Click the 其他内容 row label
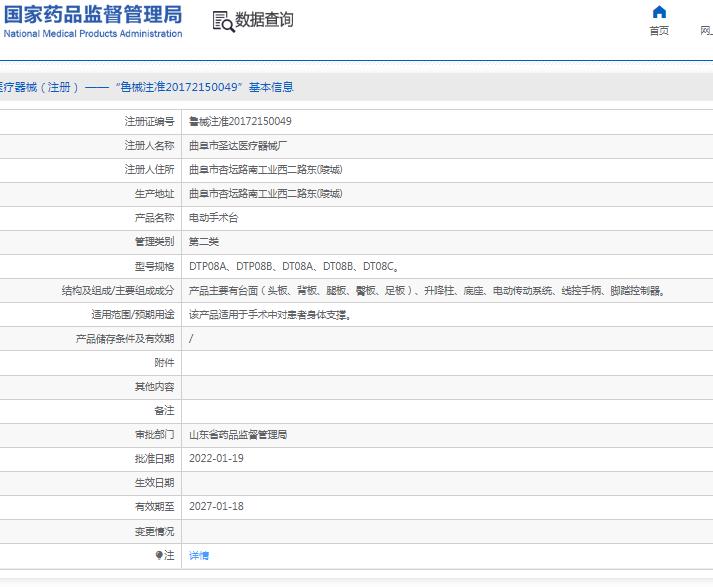This screenshot has width=713, height=587. pyautogui.click(x=155, y=386)
